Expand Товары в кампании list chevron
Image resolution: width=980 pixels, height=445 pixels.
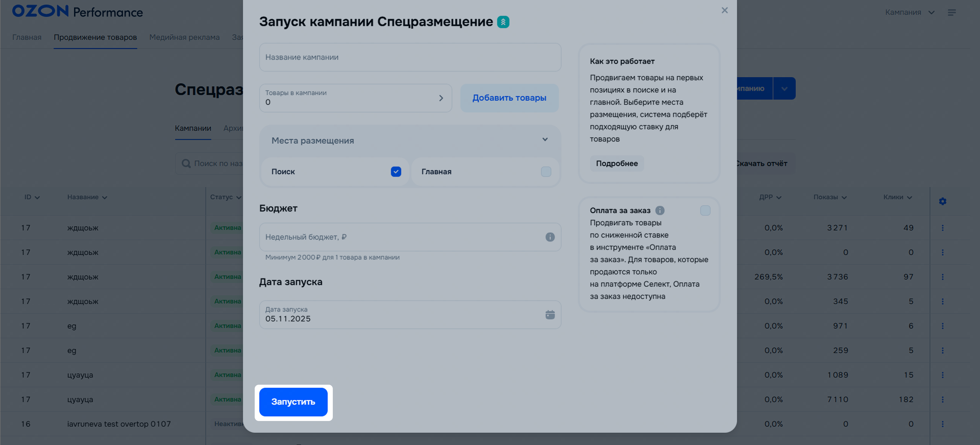click(x=441, y=98)
